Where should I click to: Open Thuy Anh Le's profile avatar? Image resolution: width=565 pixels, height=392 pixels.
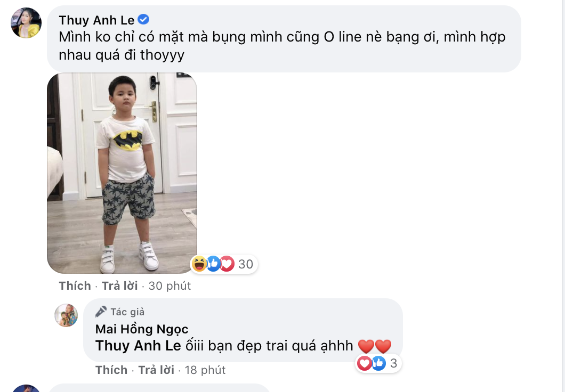coord(26,23)
